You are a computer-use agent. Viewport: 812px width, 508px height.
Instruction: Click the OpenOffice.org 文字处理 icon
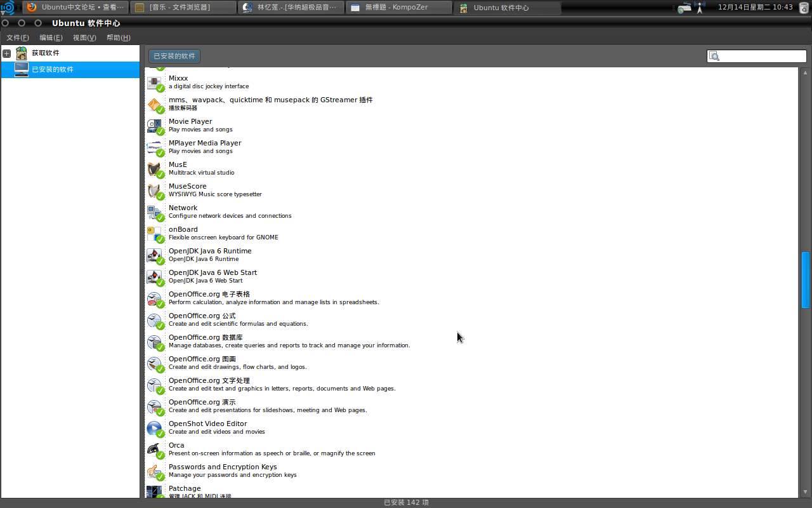155,385
